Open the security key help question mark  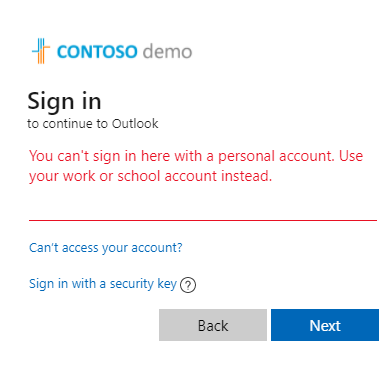point(188,285)
